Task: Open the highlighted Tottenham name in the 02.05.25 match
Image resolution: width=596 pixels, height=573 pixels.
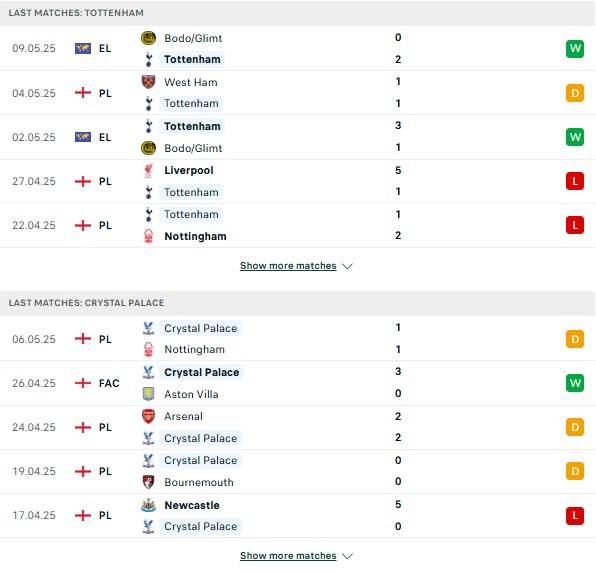Action: [192, 126]
